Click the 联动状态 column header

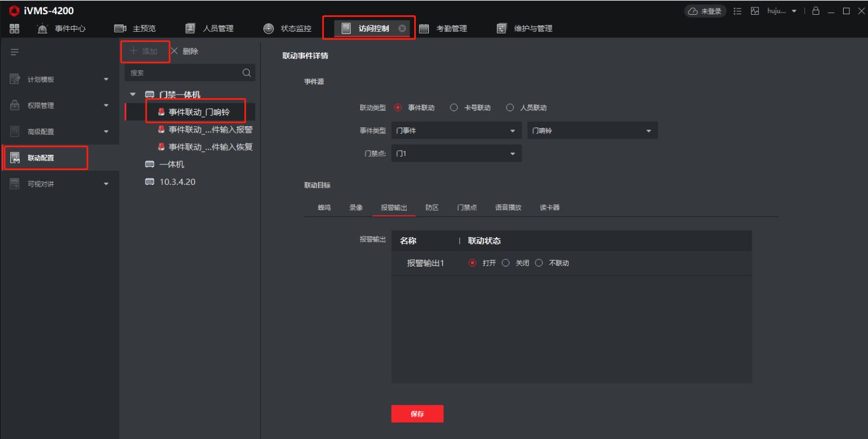tap(484, 241)
